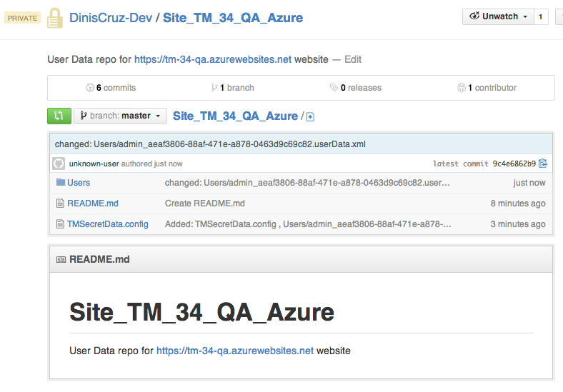Open the 6 commits tab
The height and width of the screenshot is (392, 563).
click(x=110, y=88)
